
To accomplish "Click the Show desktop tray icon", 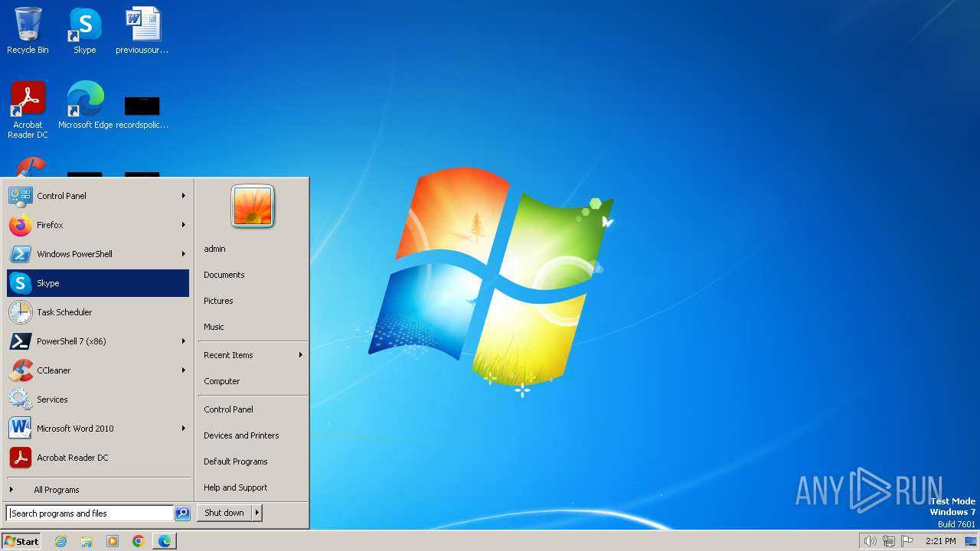I will pyautogui.click(x=971, y=541).
